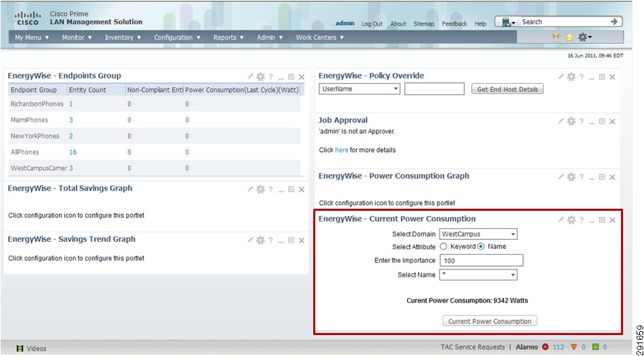Open the Power Consumption Graph configuration gear

[571, 177]
